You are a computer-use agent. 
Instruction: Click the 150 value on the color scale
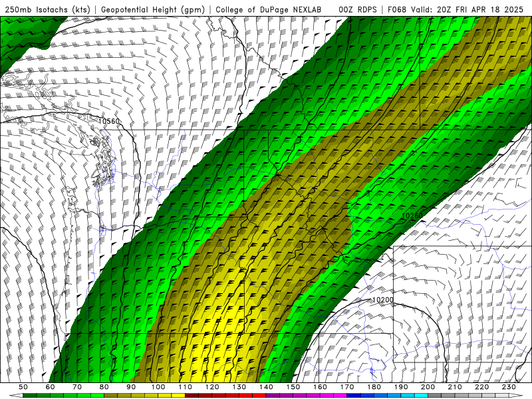293,387
